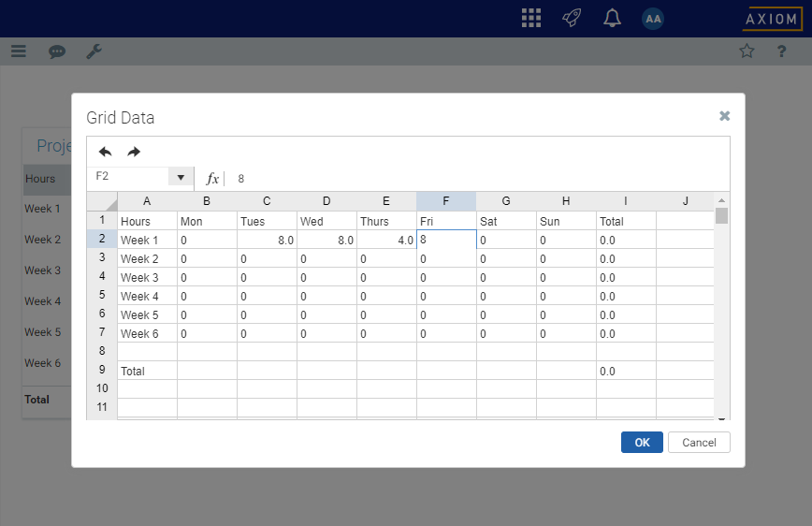812x526 pixels.
Task: Open the question mark help icon
Action: pyautogui.click(x=782, y=51)
